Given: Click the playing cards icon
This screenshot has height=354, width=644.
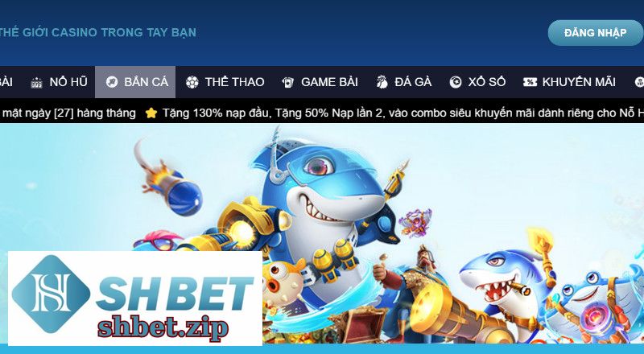Looking at the screenshot, I should 288,83.
